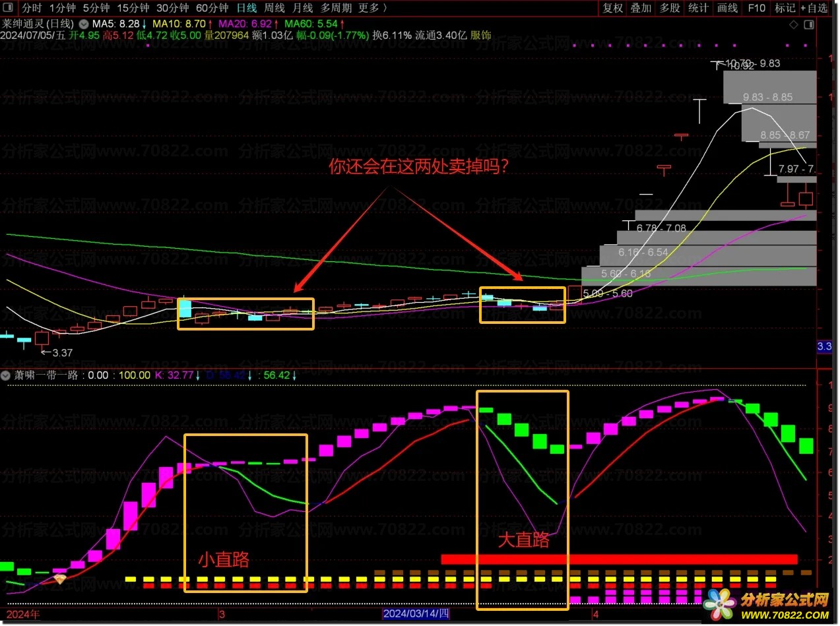The width and height of the screenshot is (840, 626).
Task: Expand the 更多 periods menu
Action: click(373, 8)
